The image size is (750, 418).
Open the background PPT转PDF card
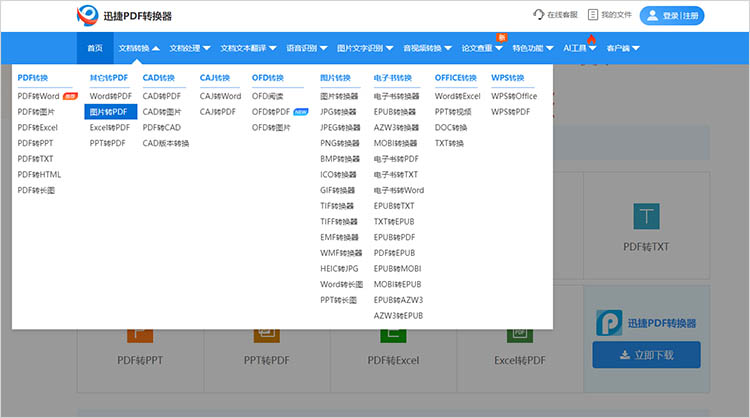pyautogui.click(x=266, y=361)
